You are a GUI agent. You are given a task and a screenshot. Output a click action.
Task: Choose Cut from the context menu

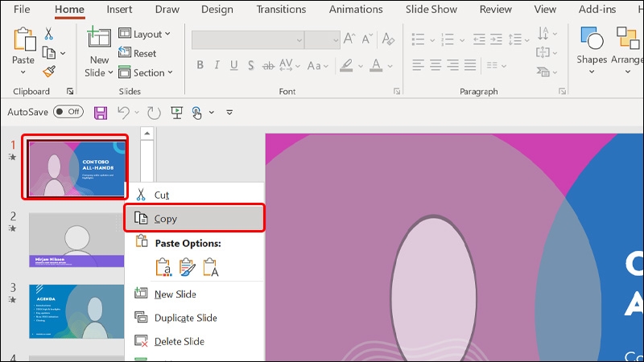coord(194,195)
